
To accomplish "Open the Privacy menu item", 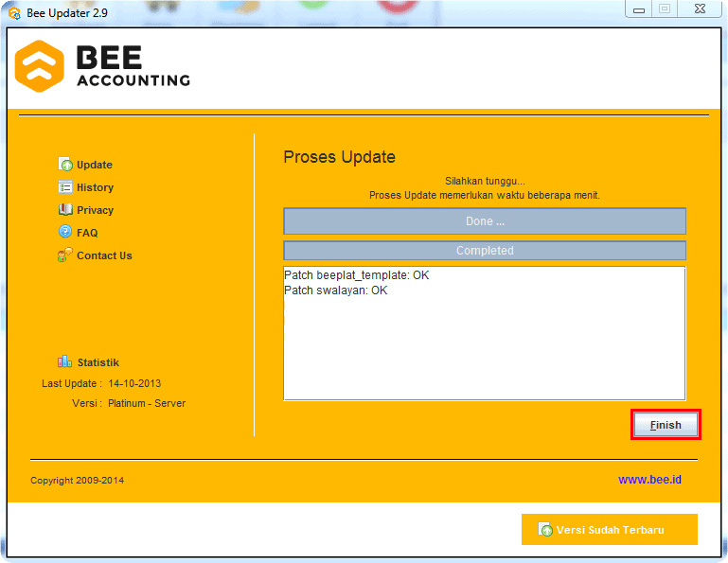I will (95, 210).
